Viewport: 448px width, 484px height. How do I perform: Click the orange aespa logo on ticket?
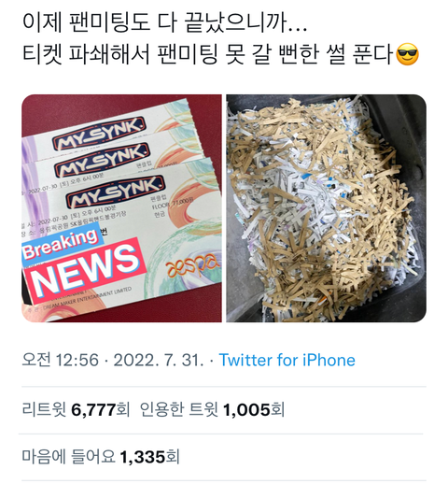pos(190,267)
